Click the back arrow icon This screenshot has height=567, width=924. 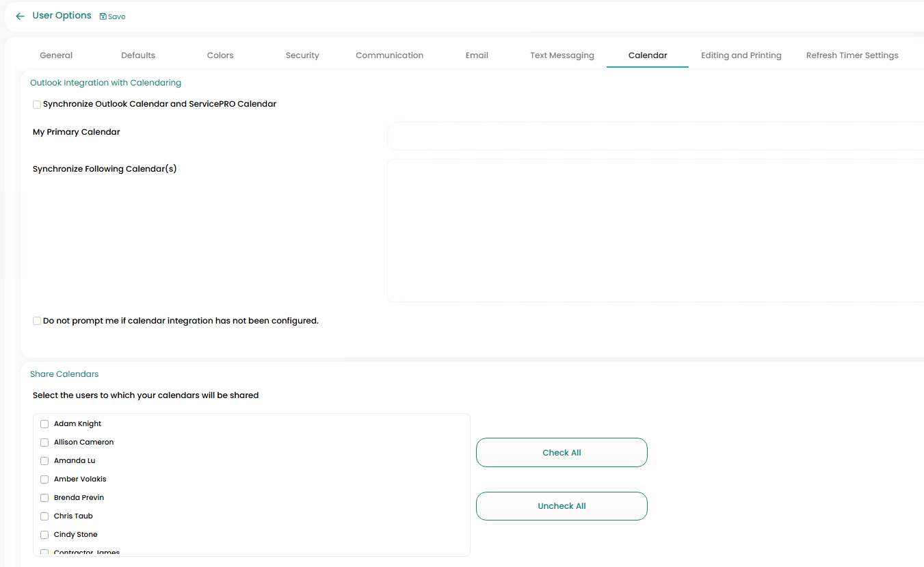click(x=20, y=16)
